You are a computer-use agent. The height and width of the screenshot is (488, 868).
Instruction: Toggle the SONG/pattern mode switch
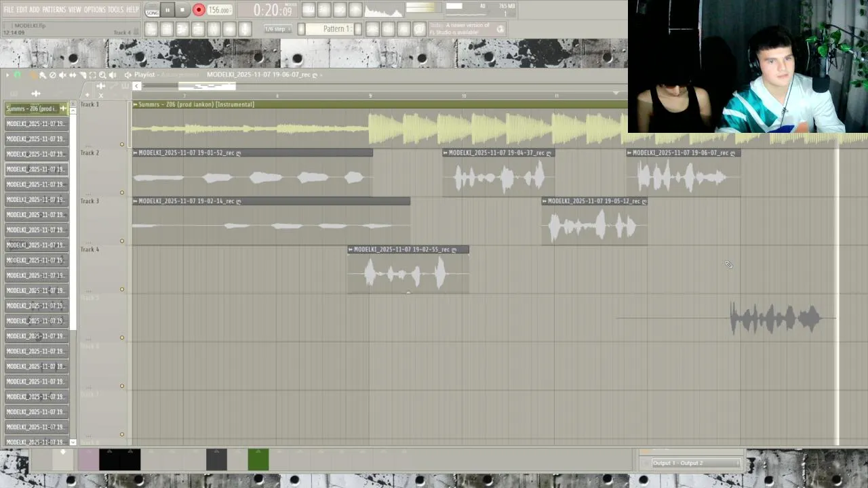click(x=152, y=10)
